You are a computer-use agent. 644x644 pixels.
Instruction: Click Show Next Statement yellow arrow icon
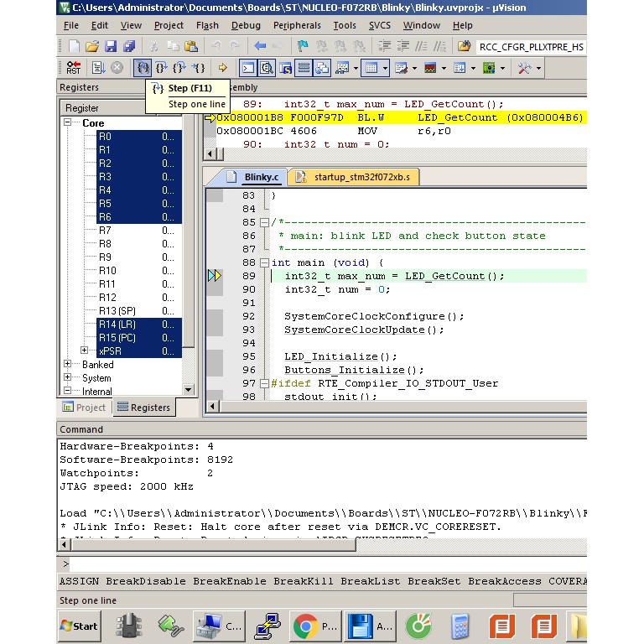pyautogui.click(x=222, y=68)
